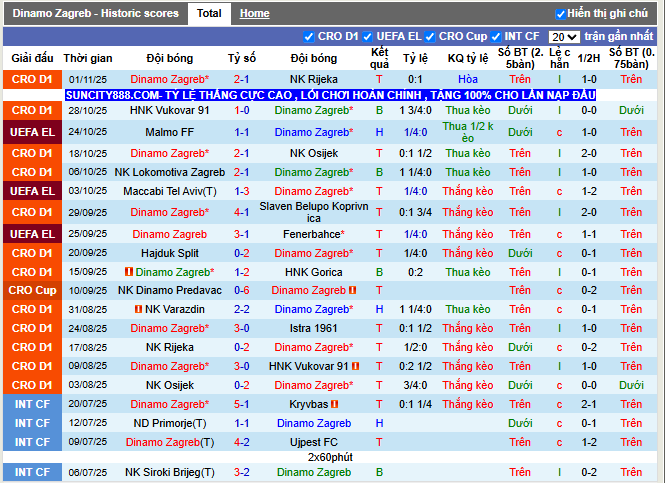Select the INT CF label on 06/07/25 row
The width and height of the screenshot is (665, 483).
tap(32, 472)
